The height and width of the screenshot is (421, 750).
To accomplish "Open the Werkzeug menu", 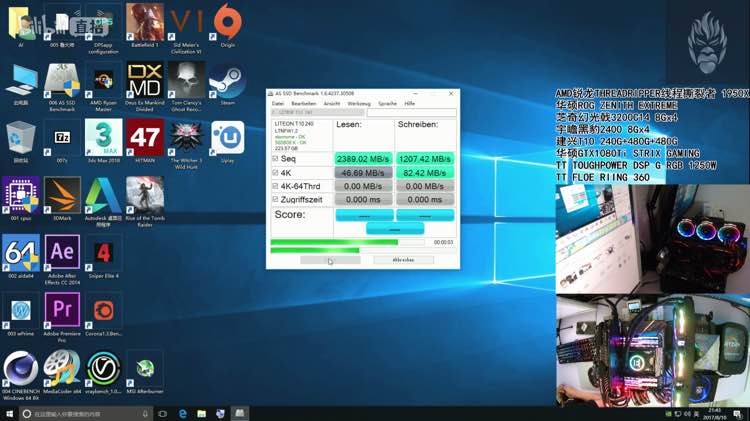I will tap(359, 103).
